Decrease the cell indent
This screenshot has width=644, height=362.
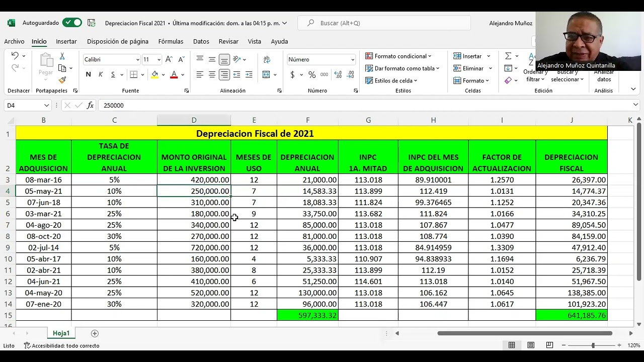coord(236,74)
